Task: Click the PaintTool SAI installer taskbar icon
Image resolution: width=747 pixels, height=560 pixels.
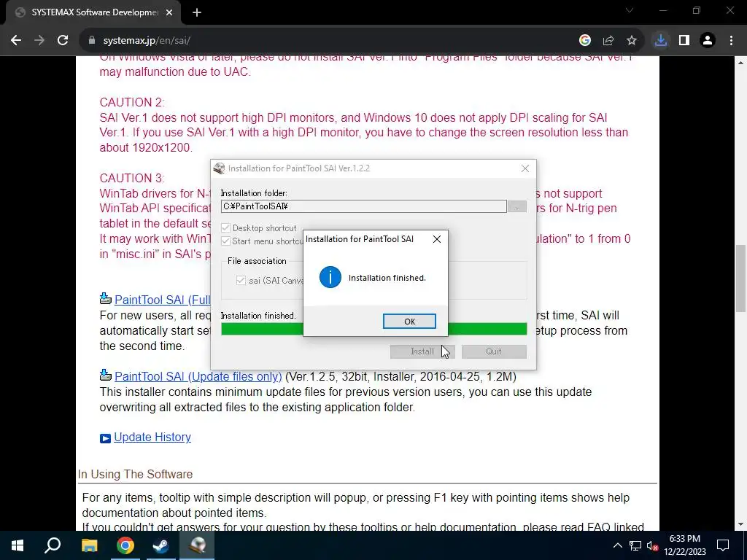Action: [197, 545]
